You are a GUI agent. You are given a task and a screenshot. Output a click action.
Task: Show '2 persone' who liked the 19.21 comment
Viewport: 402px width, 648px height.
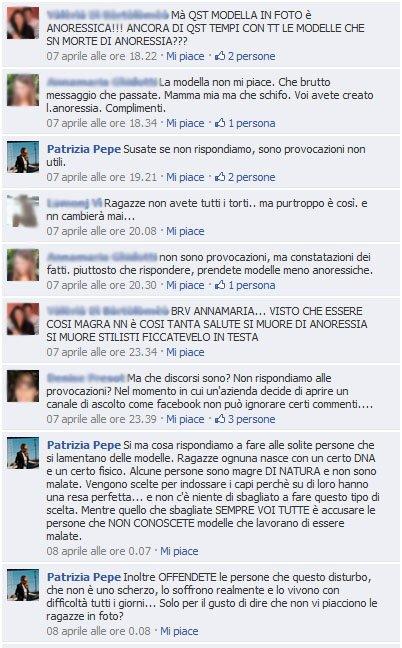point(252,177)
